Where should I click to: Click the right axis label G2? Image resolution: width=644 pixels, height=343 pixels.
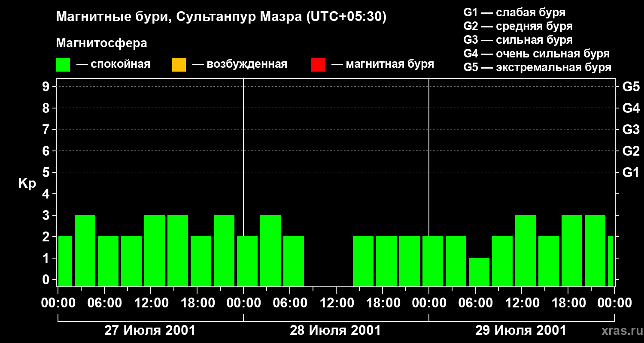point(631,151)
